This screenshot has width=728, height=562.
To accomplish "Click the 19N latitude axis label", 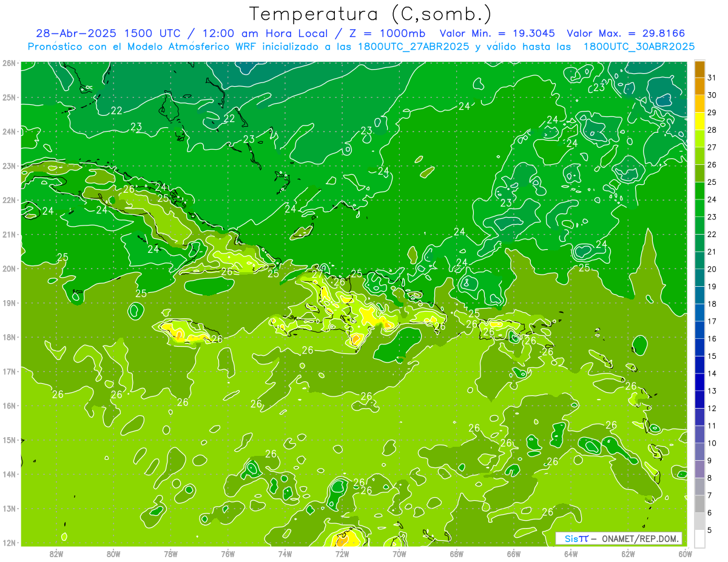I will coord(8,303).
